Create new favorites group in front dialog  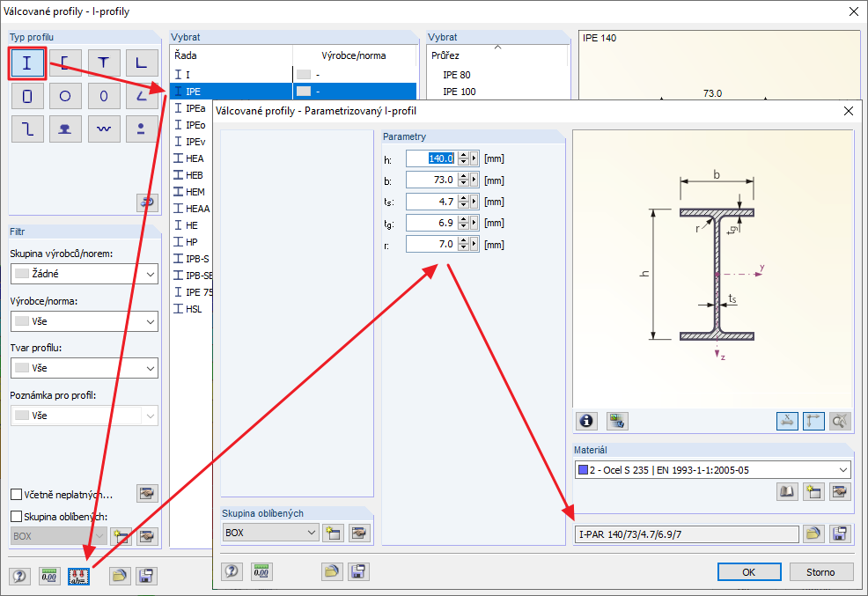[x=333, y=533]
